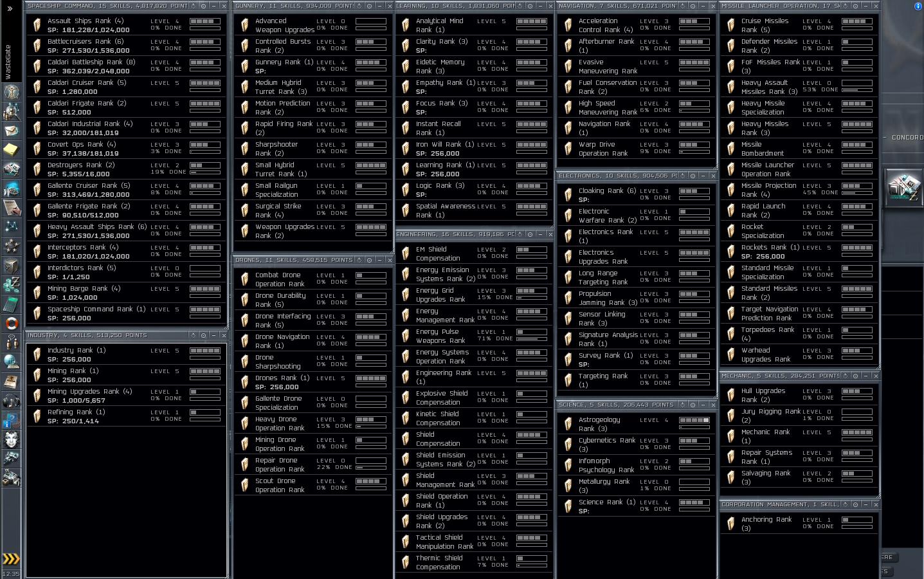The width and height of the screenshot is (924, 579).
Task: Click the Cloaking Rank (6) skill book icon
Action: click(x=568, y=195)
